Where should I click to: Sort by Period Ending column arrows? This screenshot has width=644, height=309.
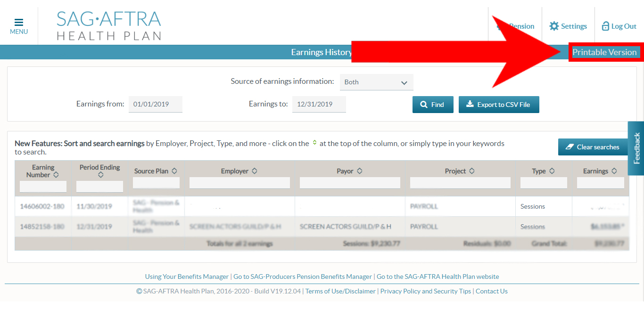(x=100, y=175)
